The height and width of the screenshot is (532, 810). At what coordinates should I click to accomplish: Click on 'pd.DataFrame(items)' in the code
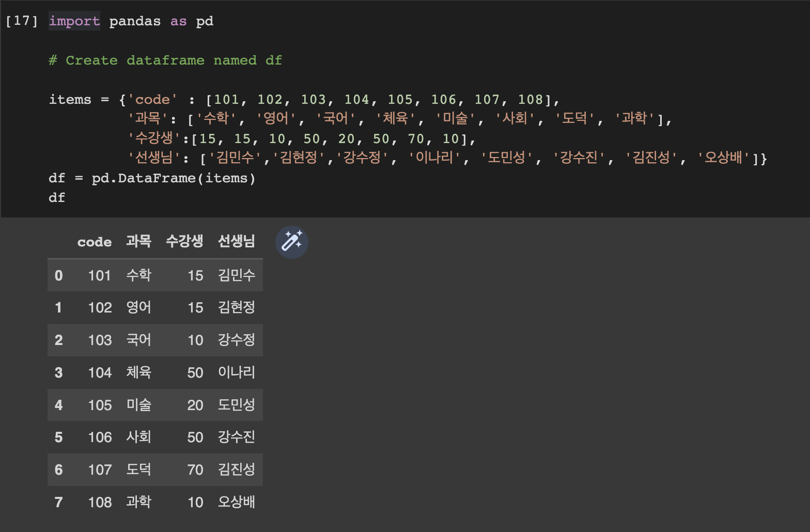[174, 178]
